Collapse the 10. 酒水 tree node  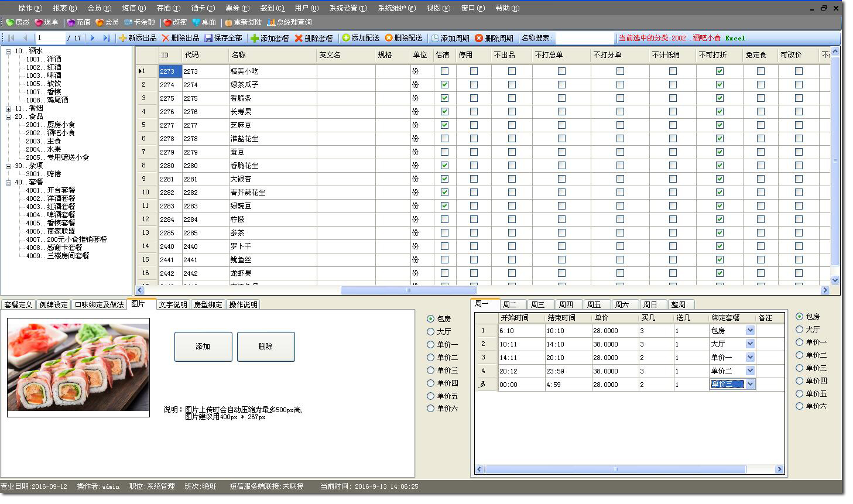pyautogui.click(x=9, y=52)
